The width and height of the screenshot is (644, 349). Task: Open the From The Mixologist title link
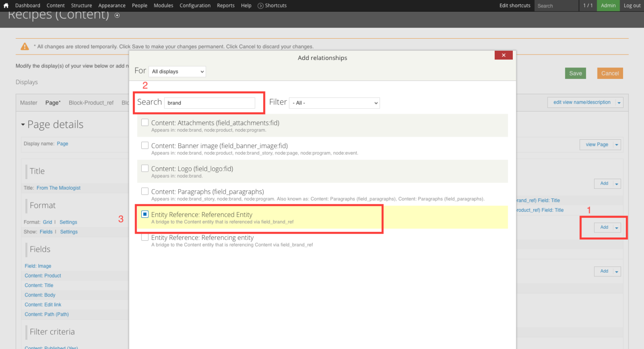point(58,188)
